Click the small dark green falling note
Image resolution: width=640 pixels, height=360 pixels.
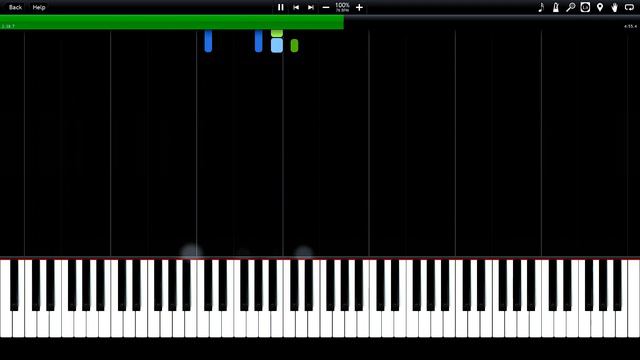click(x=294, y=46)
